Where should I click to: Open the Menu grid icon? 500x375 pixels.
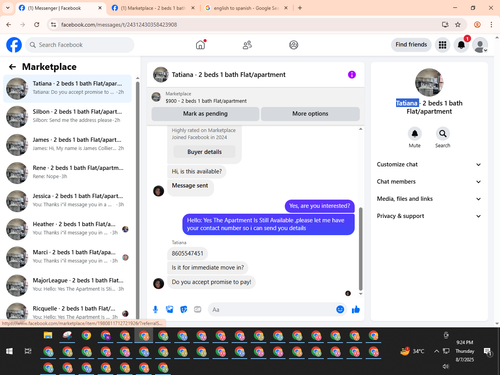[x=442, y=45]
